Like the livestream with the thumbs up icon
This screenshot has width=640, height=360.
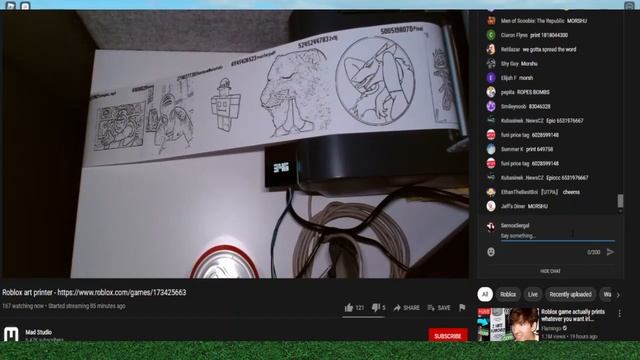click(349, 308)
